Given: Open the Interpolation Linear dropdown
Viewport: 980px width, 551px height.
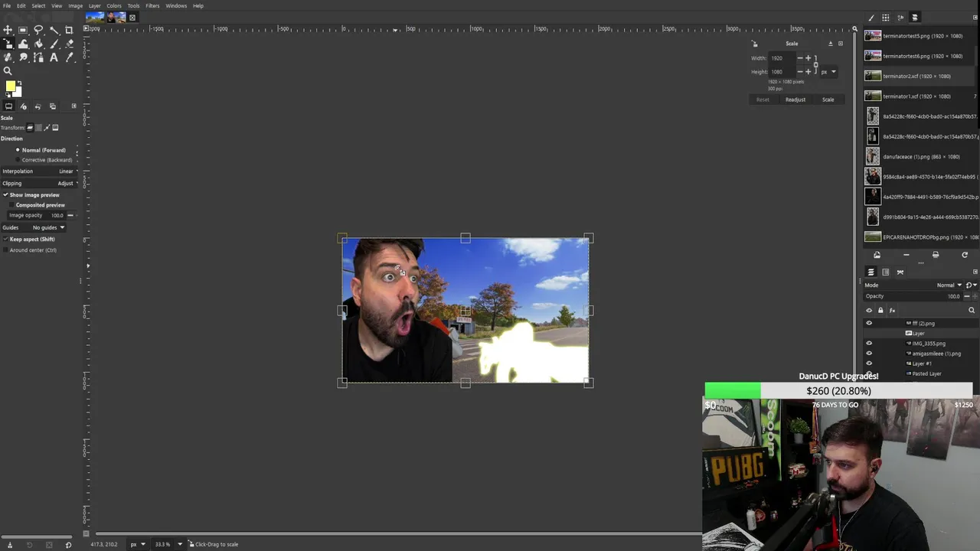Looking at the screenshot, I should coord(38,171).
